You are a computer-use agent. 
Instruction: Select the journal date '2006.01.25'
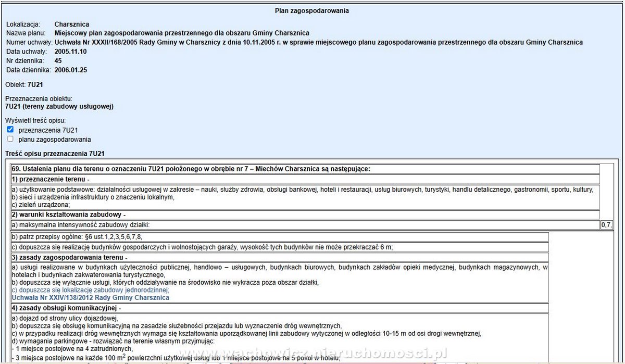71,70
